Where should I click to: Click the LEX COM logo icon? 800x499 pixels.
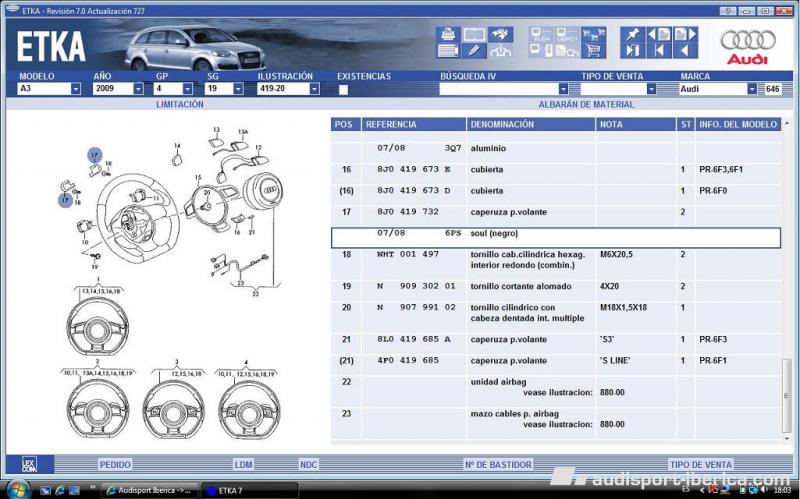point(30,464)
